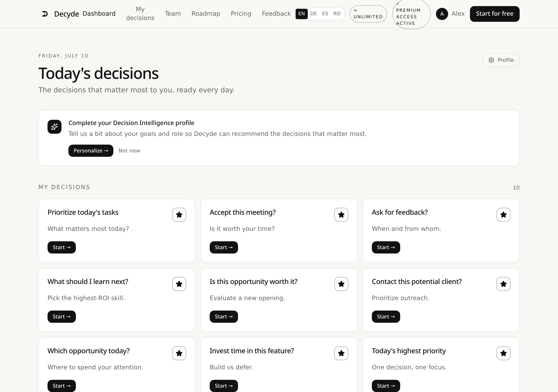Switch language to ES
The image size is (558, 392).
pos(325,14)
